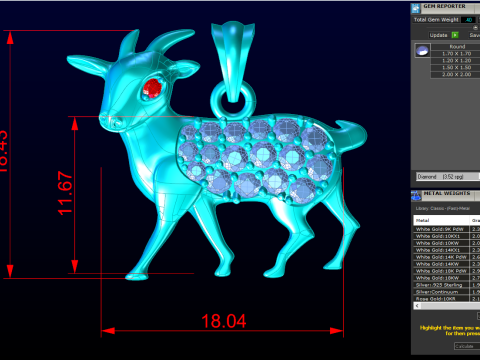The width and height of the screenshot is (480, 360).
Task: Open the Diamond gem material dropdown
Action: pos(448,177)
